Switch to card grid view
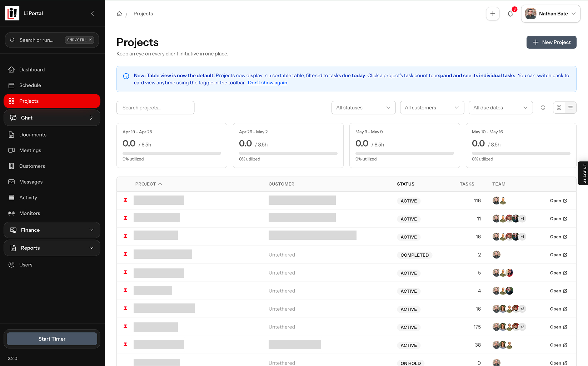Viewport: 588px width, 366px height. (559, 108)
